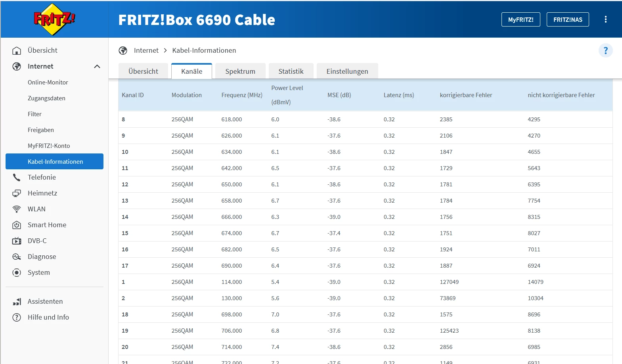Click the FRITZ! logo
622x364 pixels.
pos(54,19)
